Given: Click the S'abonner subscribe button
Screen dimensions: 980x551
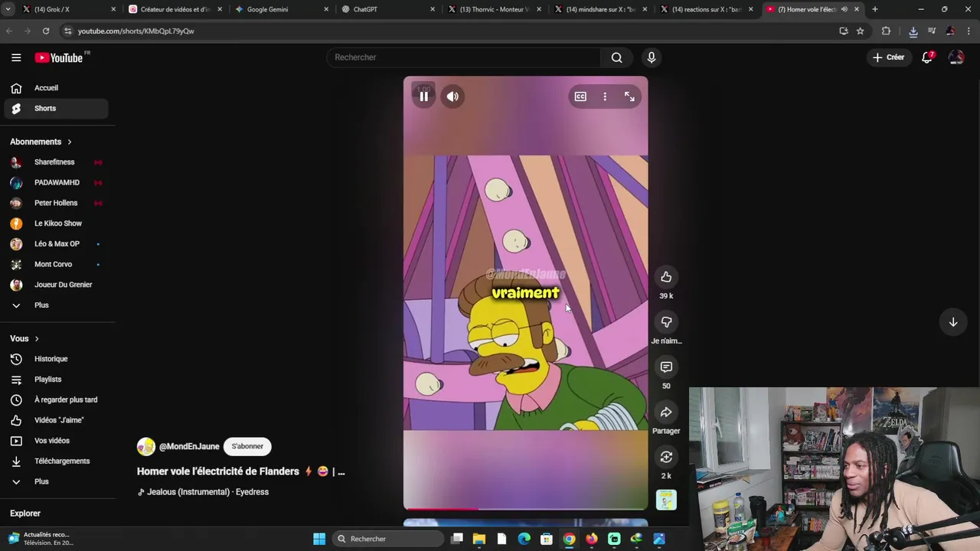Looking at the screenshot, I should [x=247, y=446].
